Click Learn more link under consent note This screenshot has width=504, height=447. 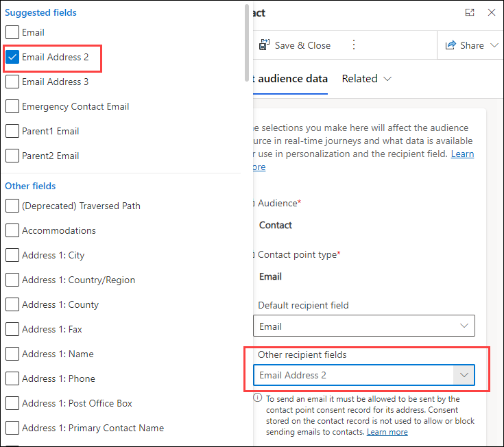tap(387, 432)
